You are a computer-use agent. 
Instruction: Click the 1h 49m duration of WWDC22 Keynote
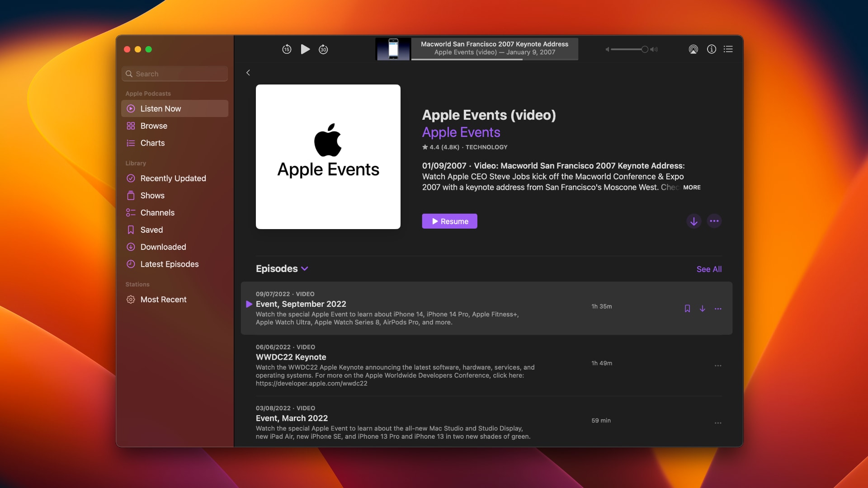click(602, 363)
